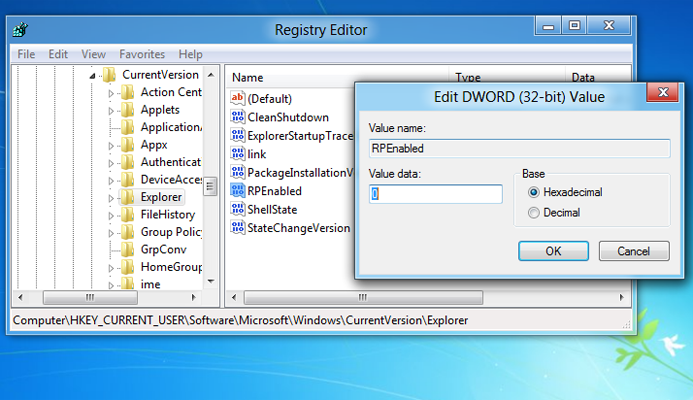Open the Edit menu

58,54
